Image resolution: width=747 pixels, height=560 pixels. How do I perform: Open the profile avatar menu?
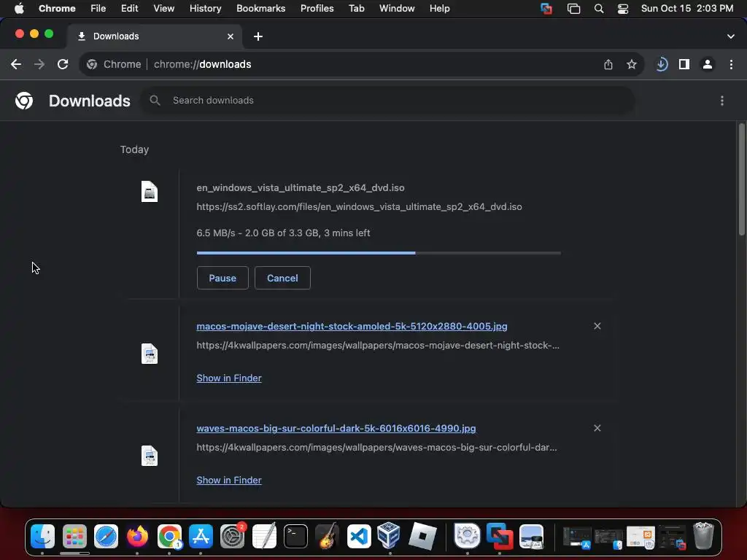(x=708, y=64)
